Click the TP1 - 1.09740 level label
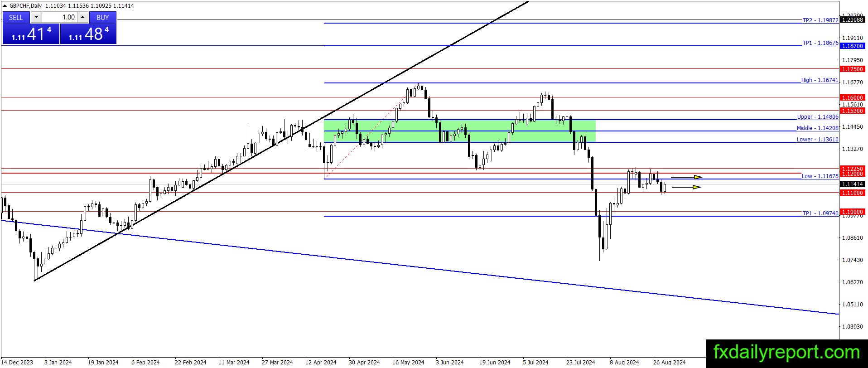 820,213
